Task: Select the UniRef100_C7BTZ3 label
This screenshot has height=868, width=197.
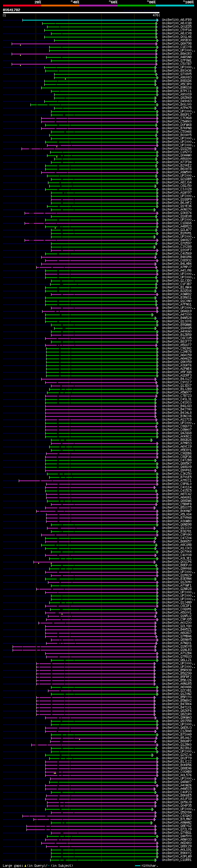Action: [177, 396]
